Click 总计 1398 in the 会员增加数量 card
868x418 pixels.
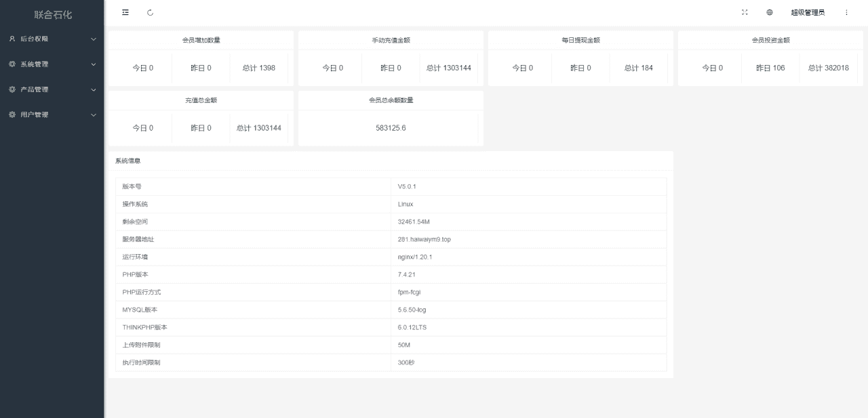coord(258,68)
